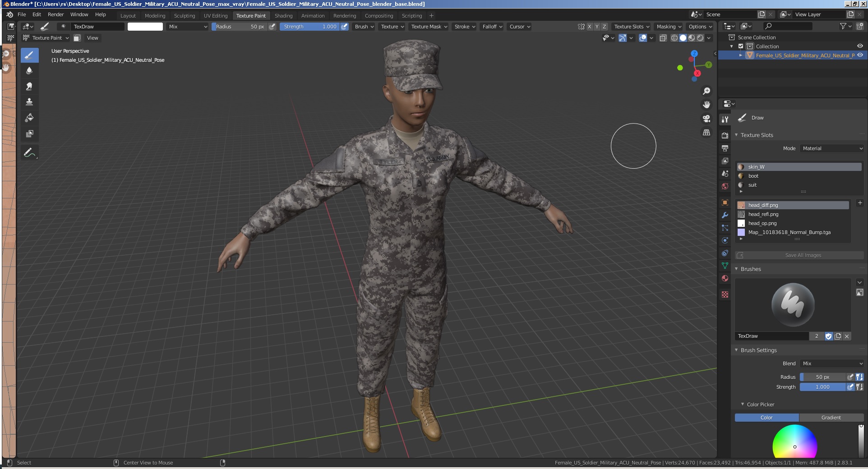Toggle Collection exclude checkbox in outliner
868x469 pixels.
click(x=740, y=46)
